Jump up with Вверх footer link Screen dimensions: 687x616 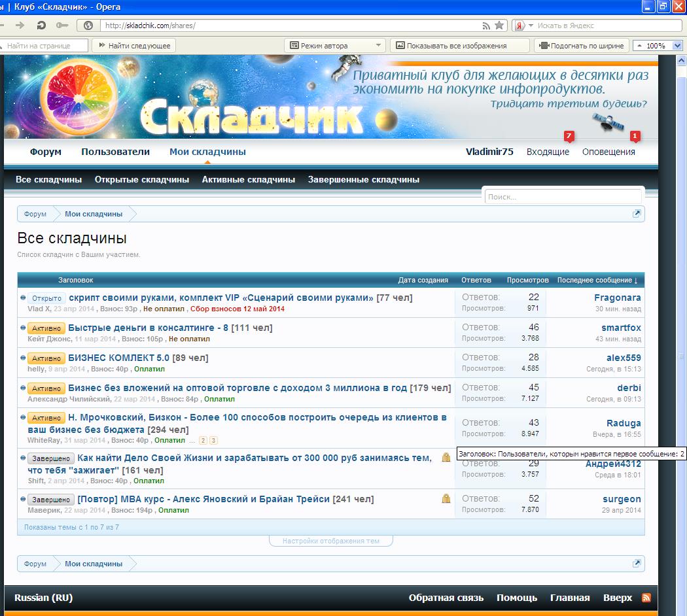618,598
